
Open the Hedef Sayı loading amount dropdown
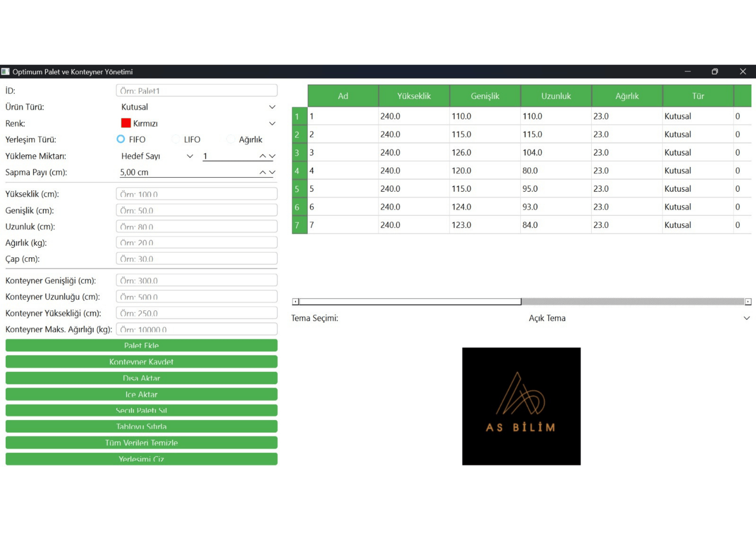[x=156, y=156]
